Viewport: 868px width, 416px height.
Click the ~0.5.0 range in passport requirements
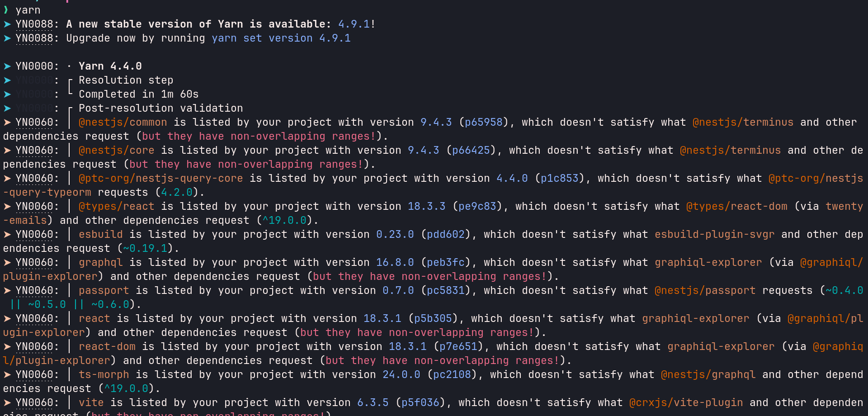click(47, 304)
